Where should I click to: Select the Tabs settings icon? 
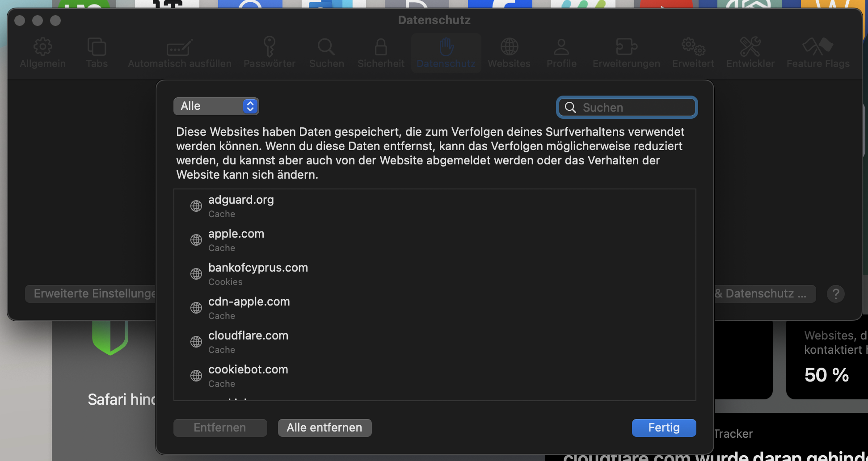point(97,52)
